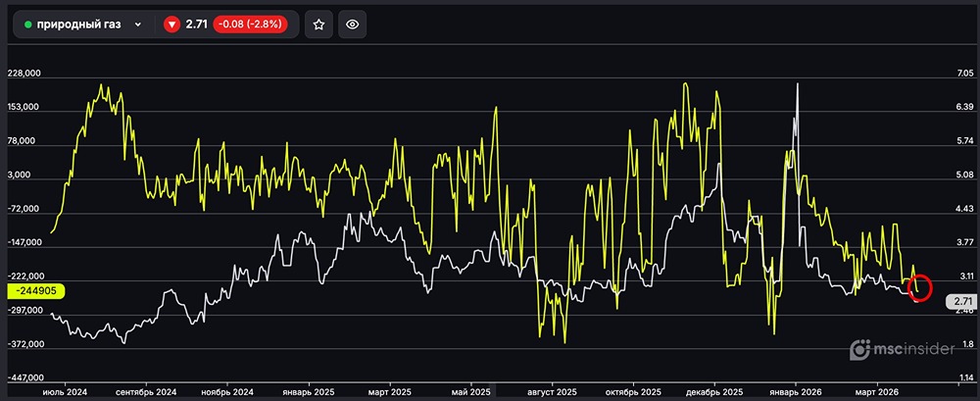The width and height of the screenshot is (980, 401).
Task: Click the mscinsider logo icon
Action: coord(860,349)
